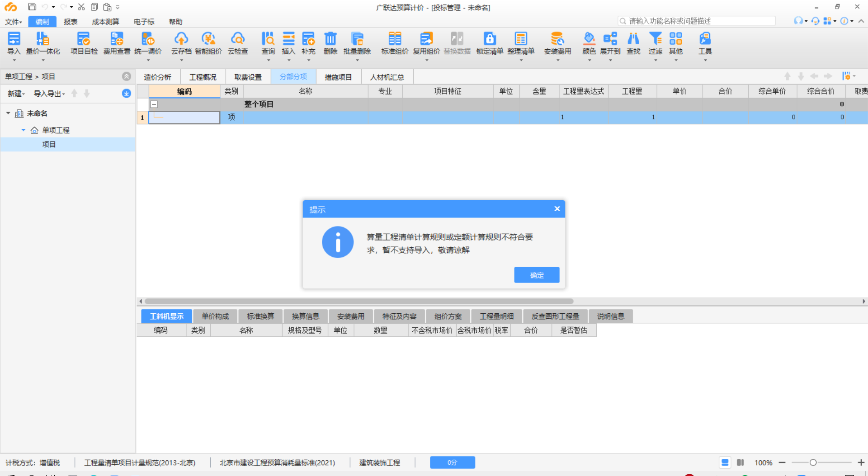This screenshot has width=868, height=476.
Task: Click the horizontal scrollbar of the table
Action: tap(359, 301)
